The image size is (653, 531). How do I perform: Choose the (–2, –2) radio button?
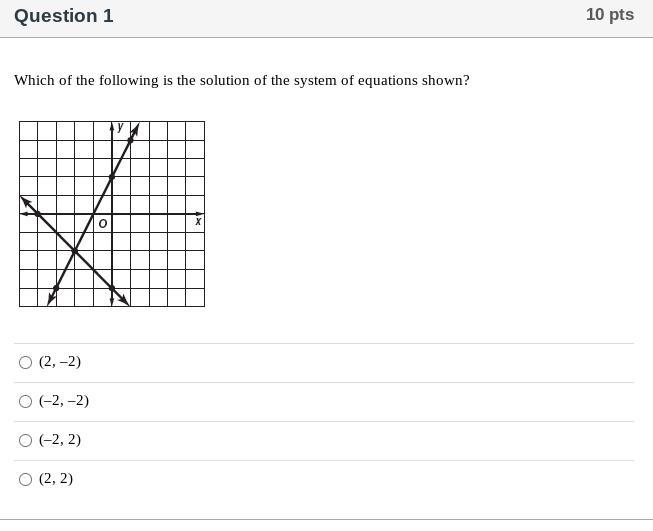tap(25, 401)
